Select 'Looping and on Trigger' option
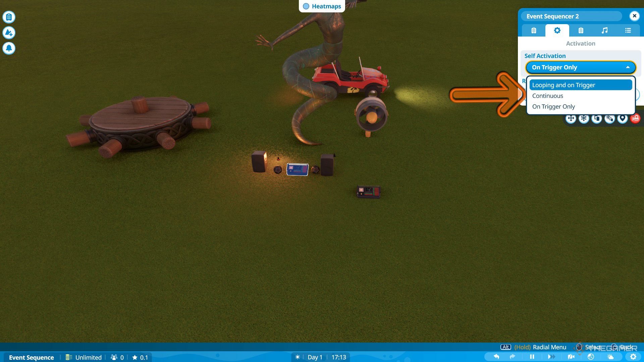This screenshot has height=362, width=644. click(x=580, y=84)
